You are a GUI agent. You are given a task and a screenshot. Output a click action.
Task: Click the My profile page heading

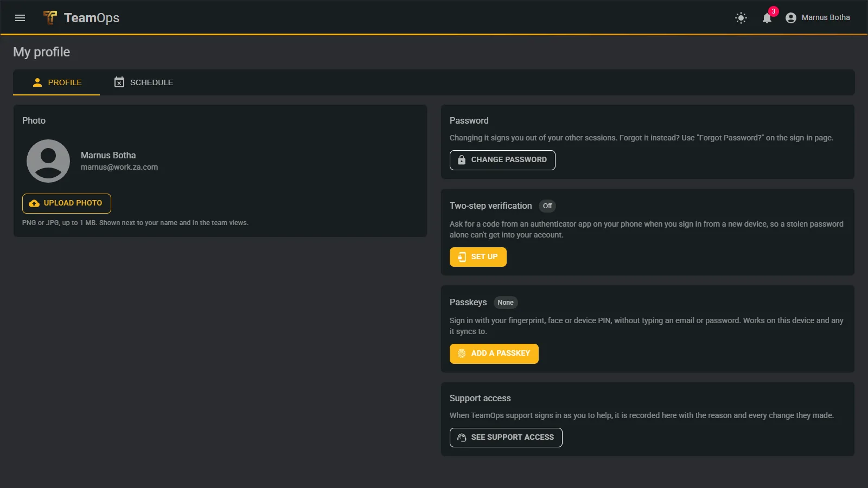pos(42,52)
